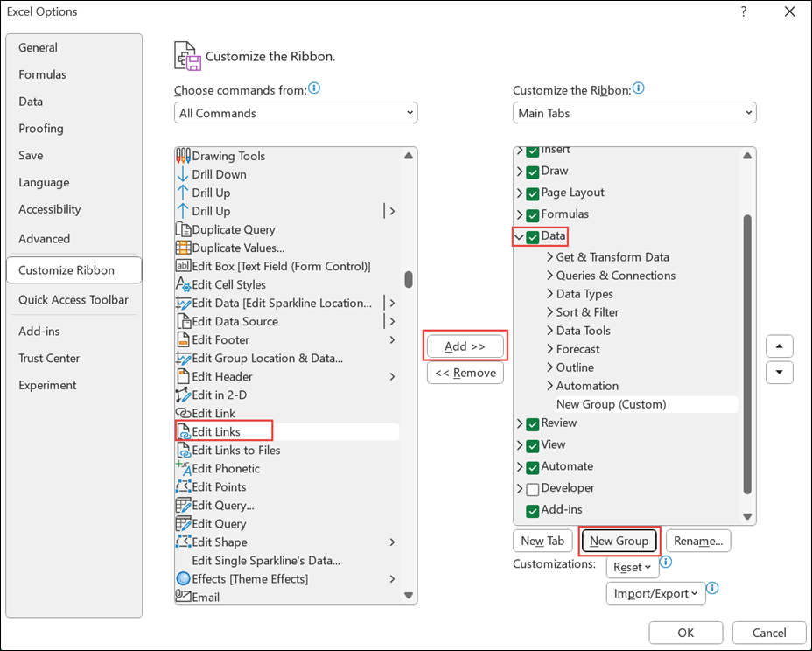Select the Edit Links command icon
Screen dimensions: 812x651
coord(184,431)
